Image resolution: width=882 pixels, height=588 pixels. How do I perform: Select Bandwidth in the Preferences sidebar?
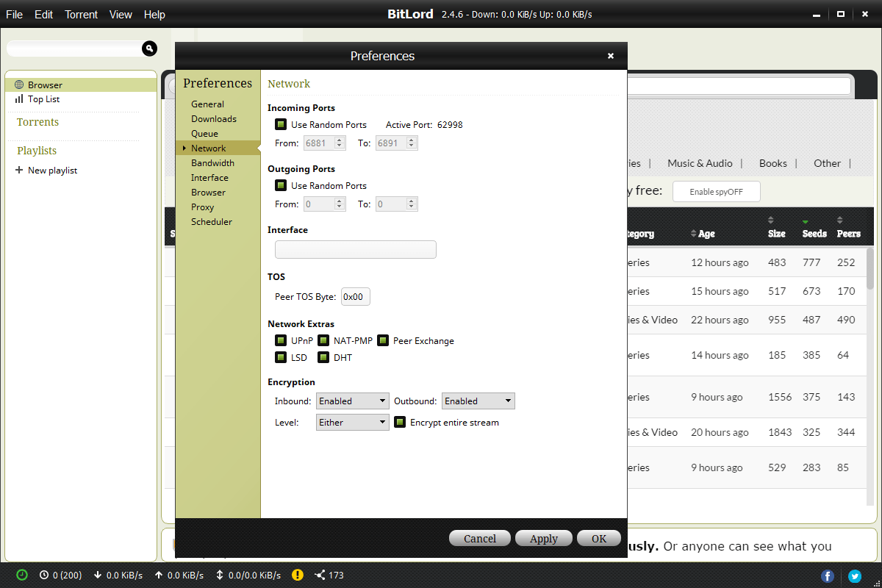tap(212, 162)
